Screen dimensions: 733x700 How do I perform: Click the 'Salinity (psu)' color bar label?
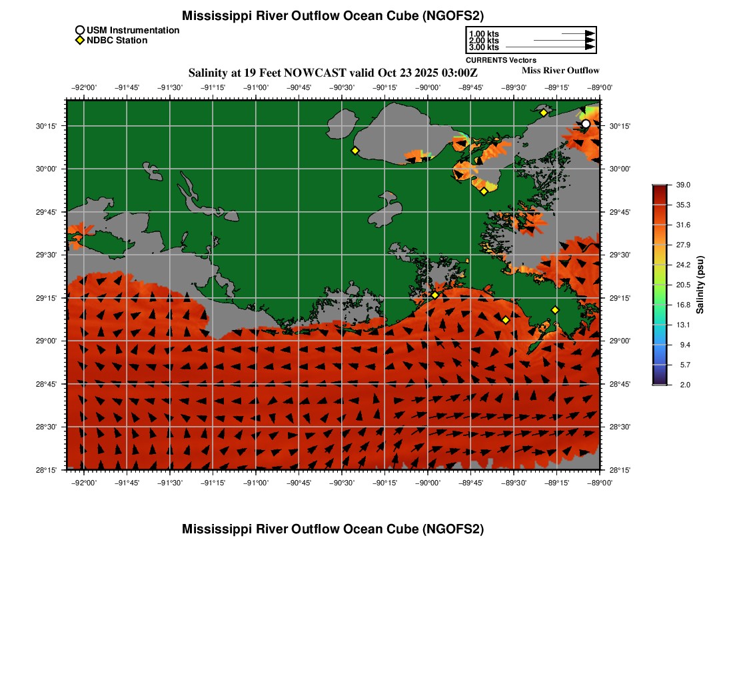click(x=700, y=285)
